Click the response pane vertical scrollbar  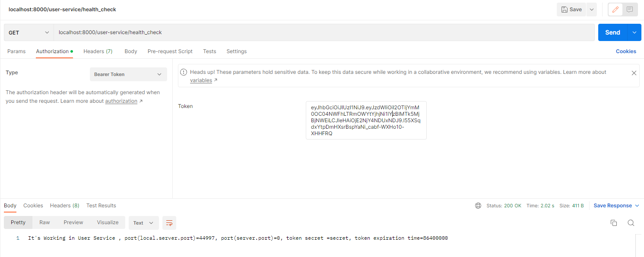638,245
